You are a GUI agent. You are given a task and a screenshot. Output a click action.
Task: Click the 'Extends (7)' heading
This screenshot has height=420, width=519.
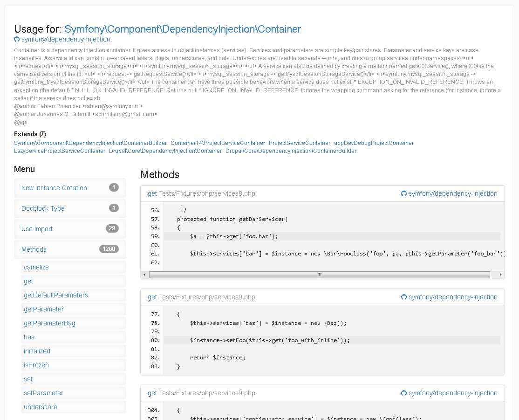(x=30, y=134)
